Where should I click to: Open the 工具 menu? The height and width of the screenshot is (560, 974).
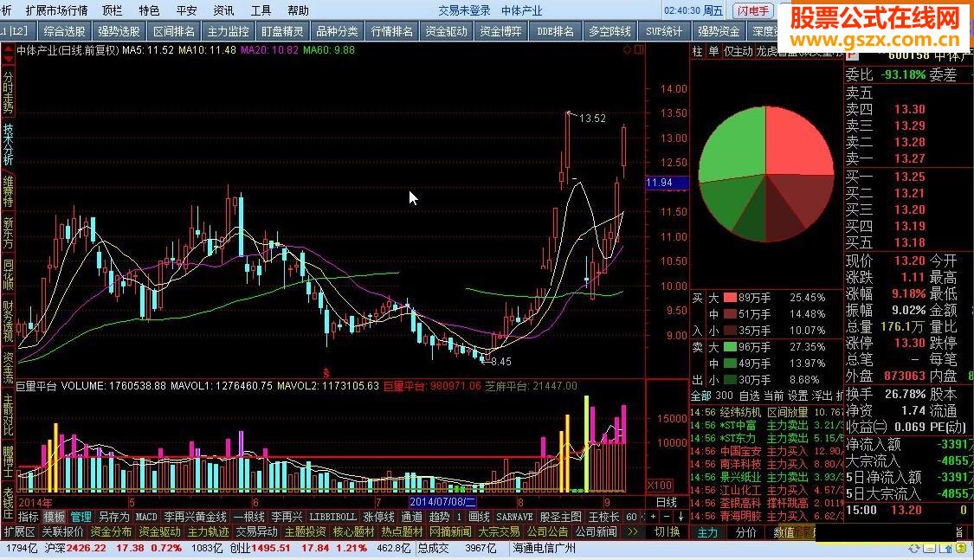(261, 10)
